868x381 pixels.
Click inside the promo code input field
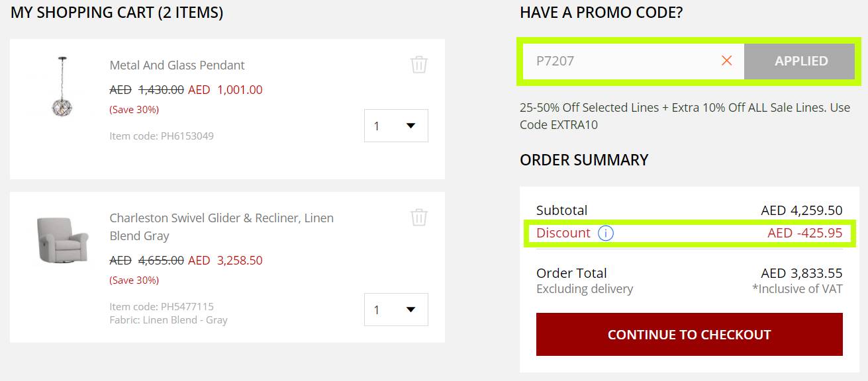pos(629,61)
